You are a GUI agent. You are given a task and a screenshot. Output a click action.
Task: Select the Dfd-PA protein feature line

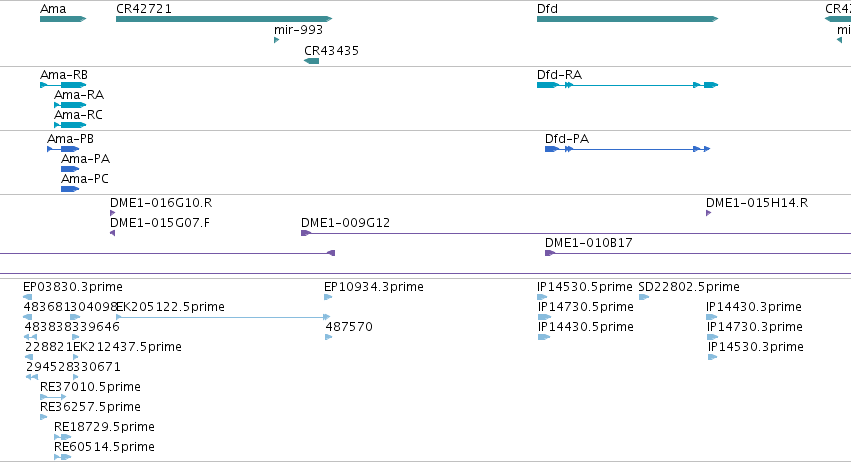coord(627,149)
